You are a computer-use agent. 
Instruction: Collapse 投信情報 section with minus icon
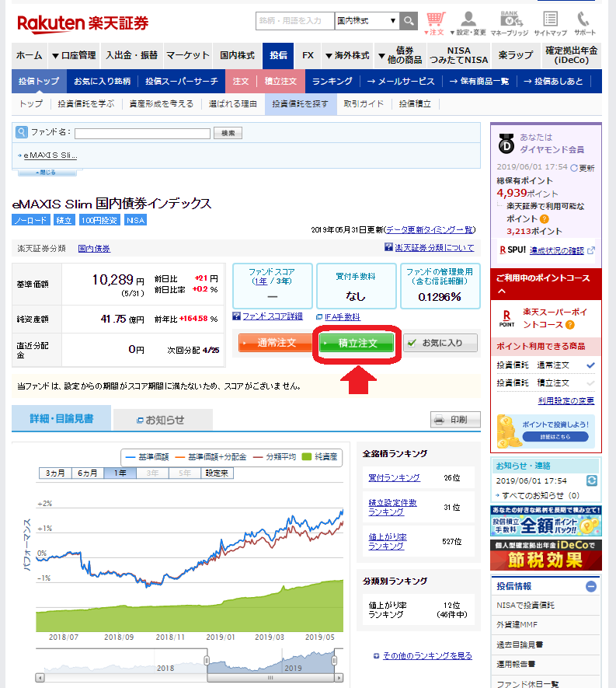[591, 586]
